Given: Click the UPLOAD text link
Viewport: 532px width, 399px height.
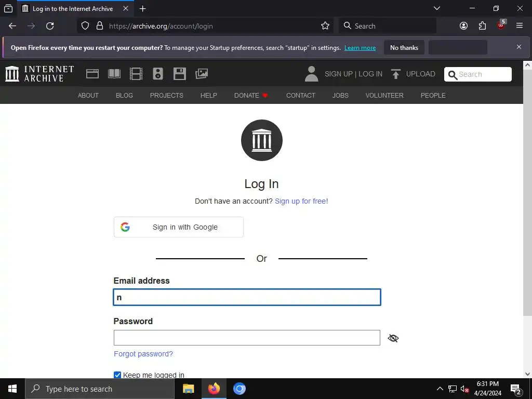Looking at the screenshot, I should point(421,74).
